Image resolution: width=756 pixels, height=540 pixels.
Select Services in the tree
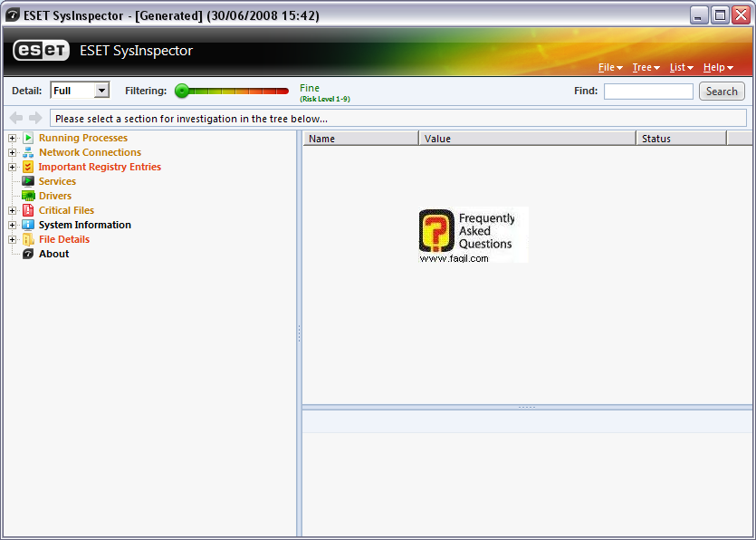[x=57, y=181]
